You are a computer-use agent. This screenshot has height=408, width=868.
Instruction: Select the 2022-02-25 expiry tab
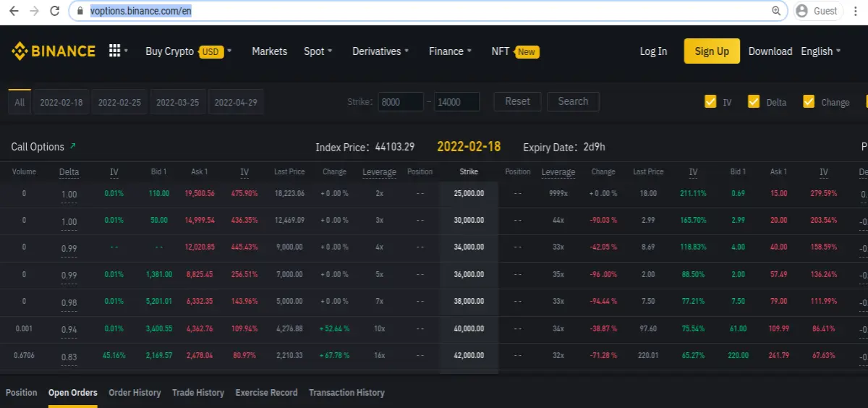pyautogui.click(x=119, y=102)
